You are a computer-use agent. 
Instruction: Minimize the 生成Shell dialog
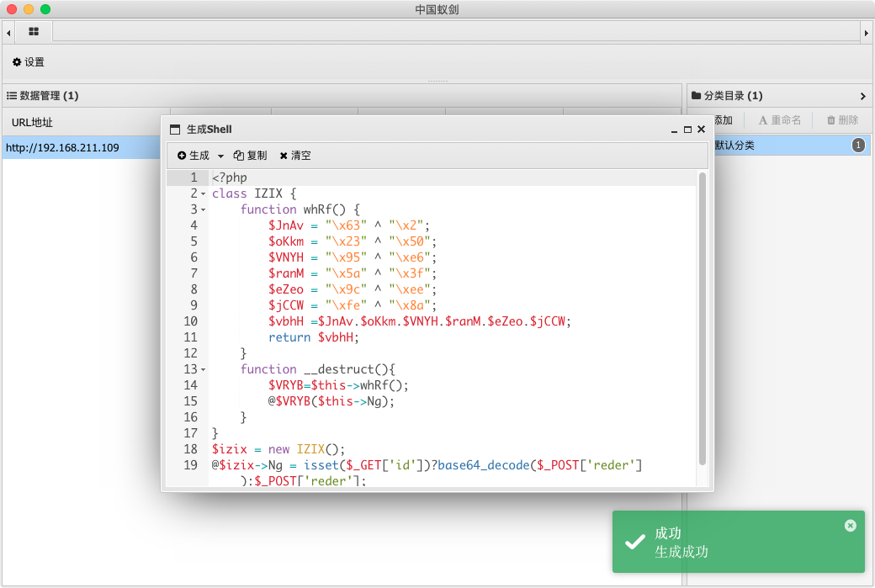pos(674,130)
